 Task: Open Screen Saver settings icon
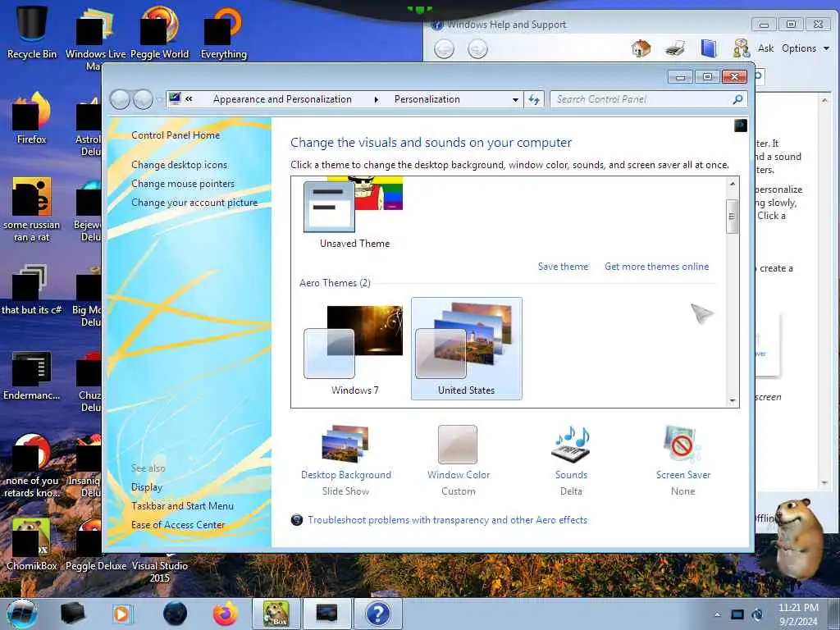tap(682, 444)
